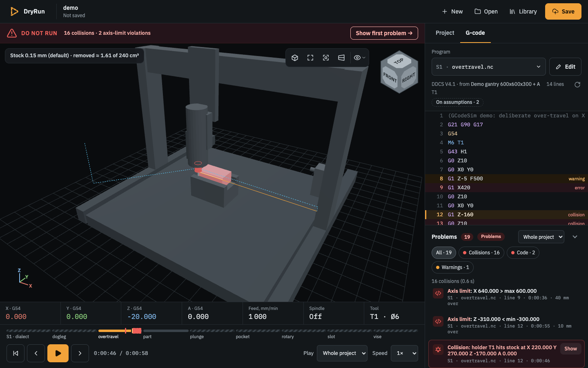Filter problems by Collisions · 16
Screen dimensions: 588x368
coord(481,253)
